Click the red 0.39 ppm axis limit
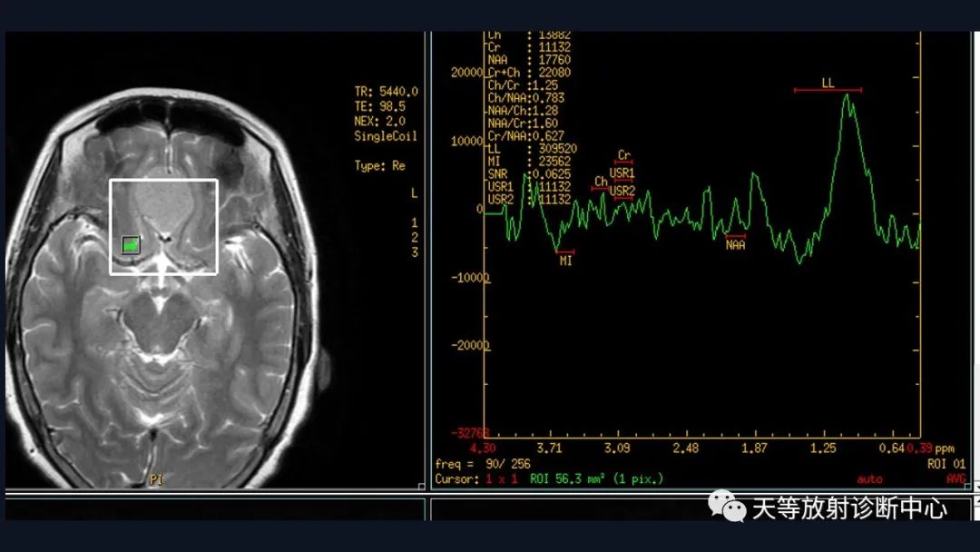 tap(919, 448)
